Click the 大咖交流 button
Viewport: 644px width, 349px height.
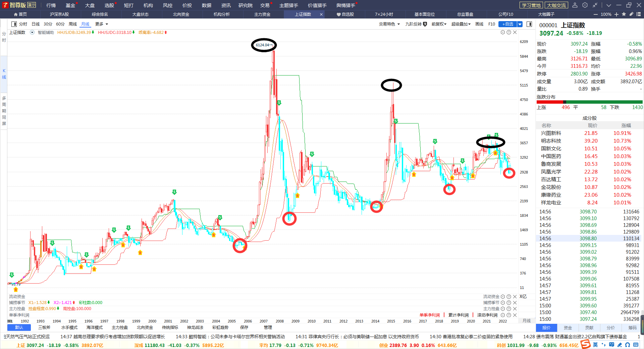[x=556, y=5]
